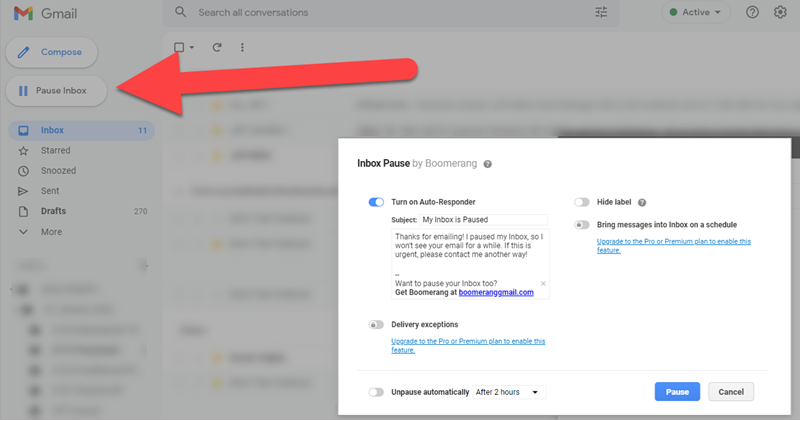Click upgrade link under Delivery exceptions
Viewport: 800px width, 421px height.
click(x=468, y=345)
